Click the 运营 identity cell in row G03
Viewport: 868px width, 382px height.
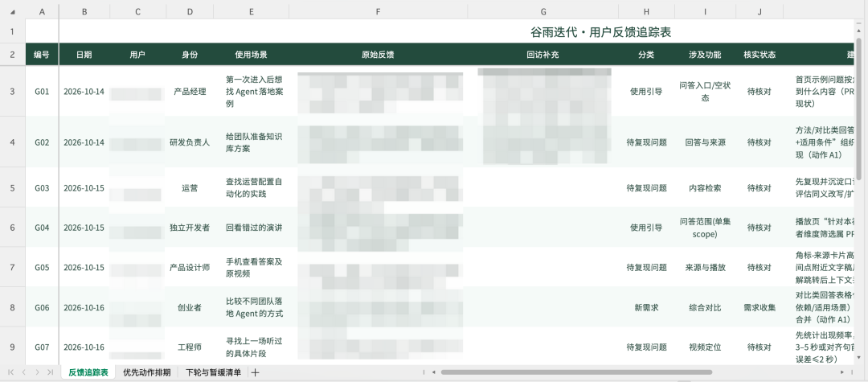(190, 187)
